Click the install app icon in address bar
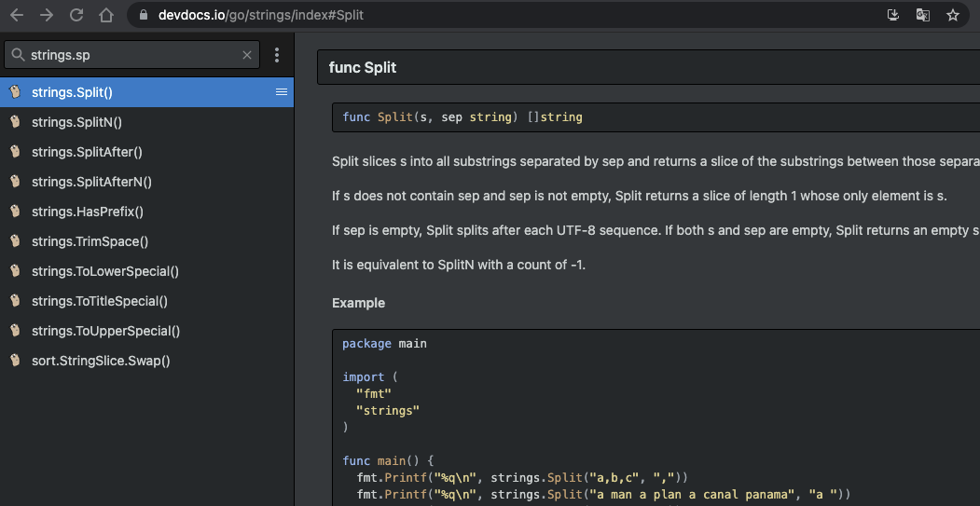Viewport: 980px width, 506px height. [892, 15]
